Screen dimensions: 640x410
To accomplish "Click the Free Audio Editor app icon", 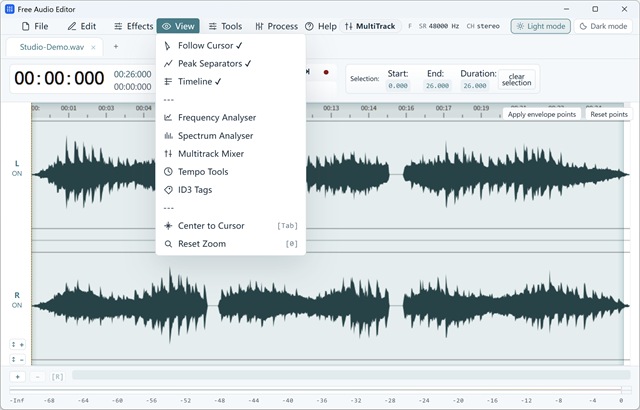I will tap(9, 9).
